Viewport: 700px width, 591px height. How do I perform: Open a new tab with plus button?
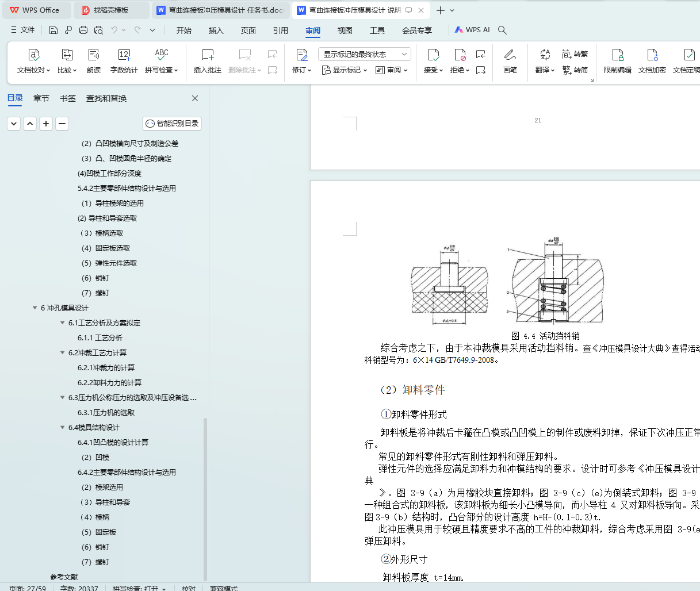tap(440, 10)
